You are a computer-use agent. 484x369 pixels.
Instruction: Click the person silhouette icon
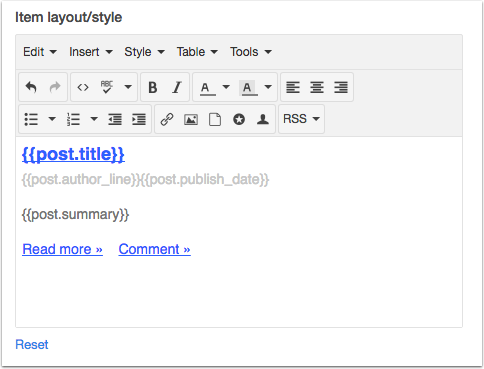(263, 119)
